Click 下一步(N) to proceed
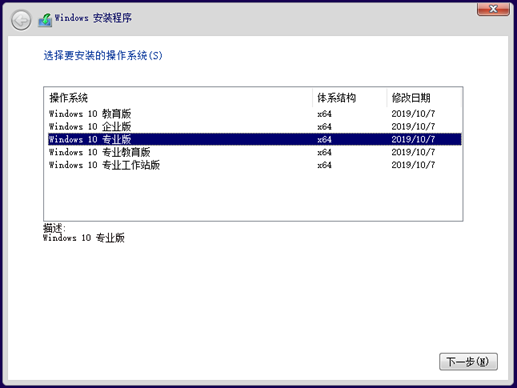The height and width of the screenshot is (388, 517). click(x=468, y=362)
